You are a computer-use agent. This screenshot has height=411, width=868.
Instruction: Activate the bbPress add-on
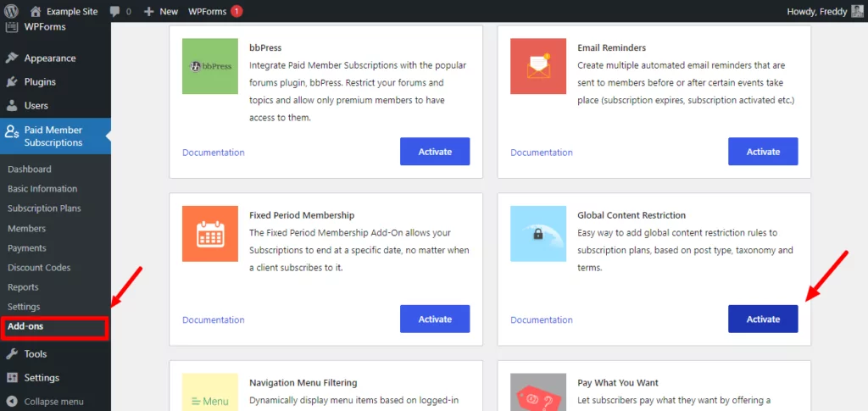435,152
